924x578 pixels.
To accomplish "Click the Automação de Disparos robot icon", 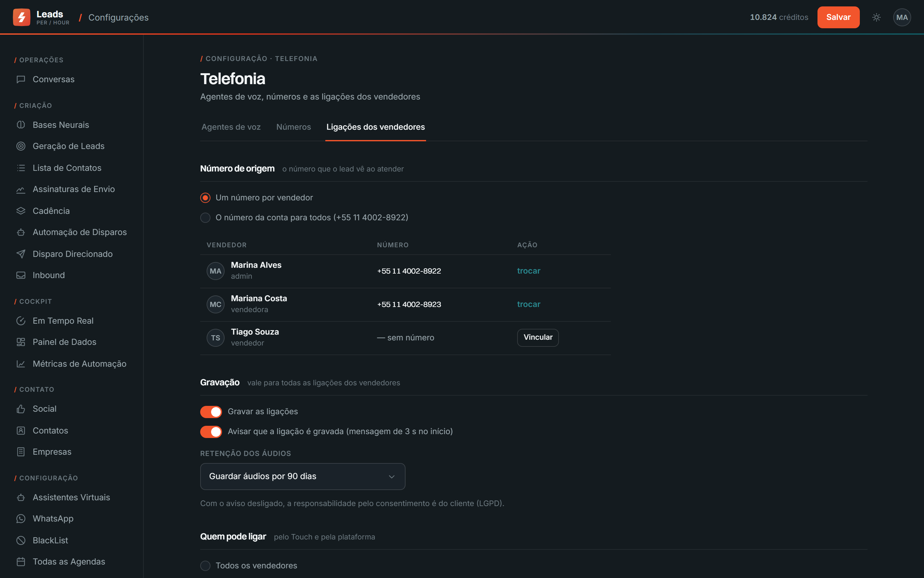I will [21, 232].
